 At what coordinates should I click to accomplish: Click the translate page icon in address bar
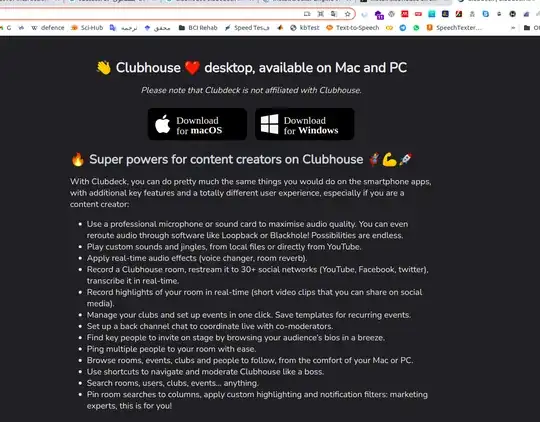pyautogui.click(x=334, y=14)
